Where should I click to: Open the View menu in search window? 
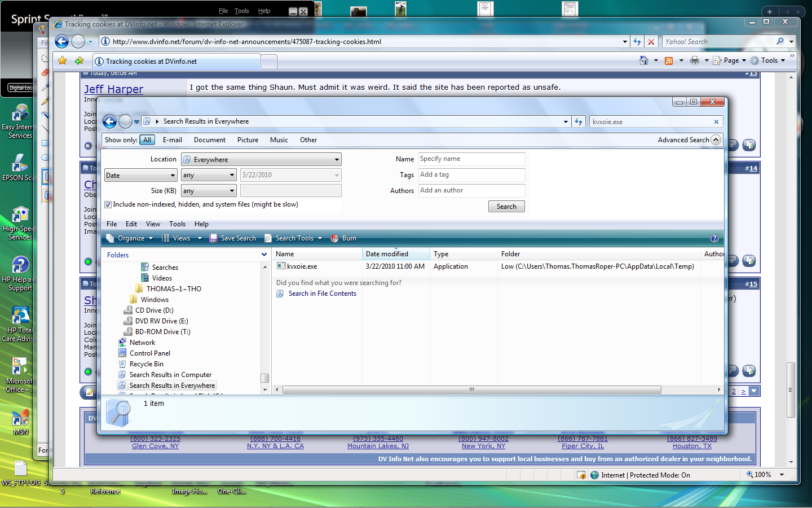click(x=153, y=224)
